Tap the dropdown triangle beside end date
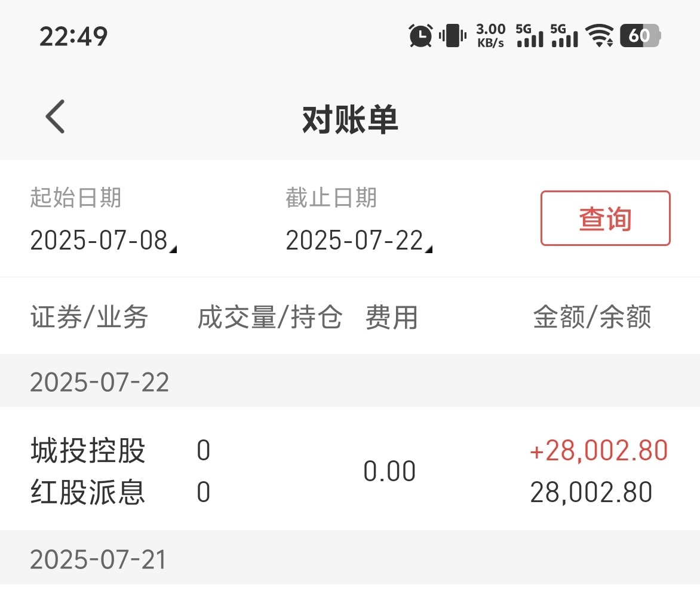Image resolution: width=700 pixels, height=603 pixels. click(429, 249)
